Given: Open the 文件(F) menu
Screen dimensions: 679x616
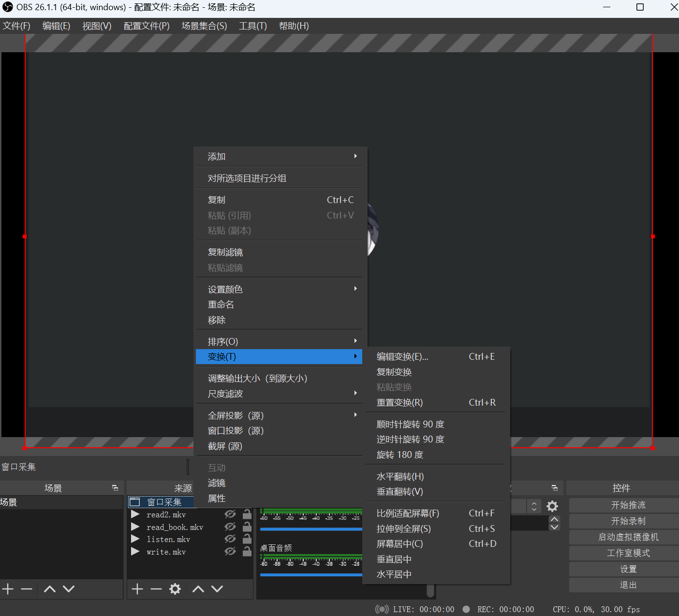Looking at the screenshot, I should (16, 26).
